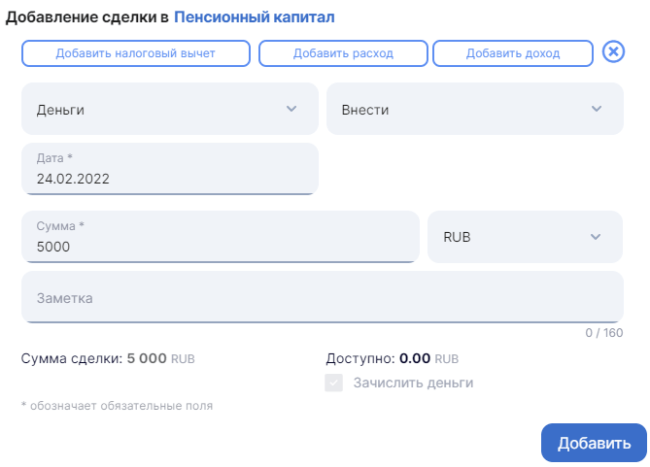Select the Добавить расход option

click(343, 53)
